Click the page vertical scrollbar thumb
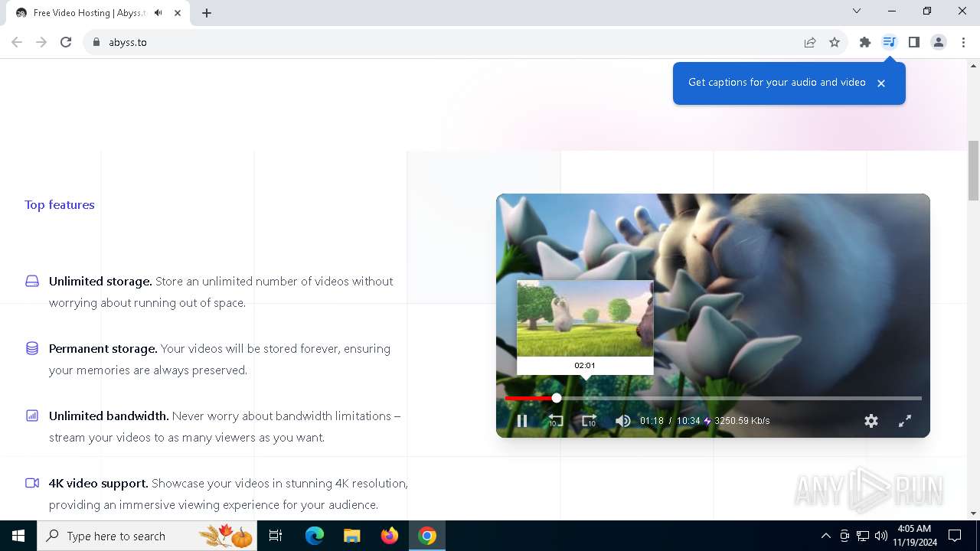 coord(973,170)
